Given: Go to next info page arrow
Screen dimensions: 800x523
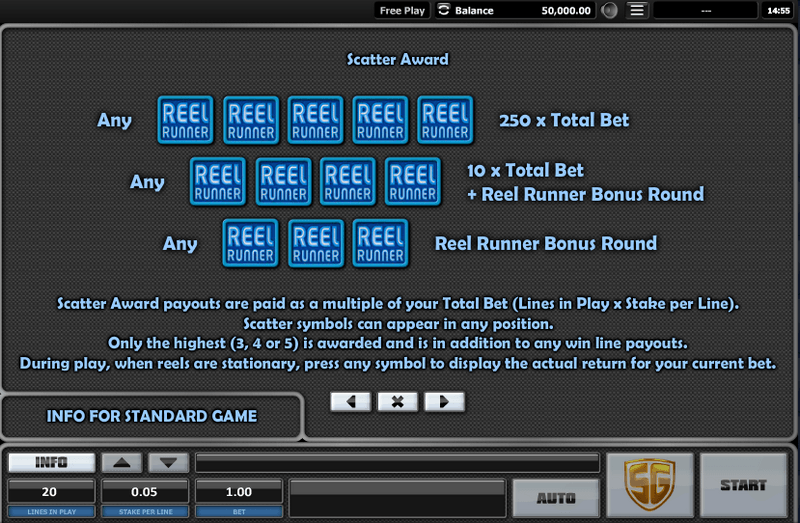Looking at the screenshot, I should (444, 402).
